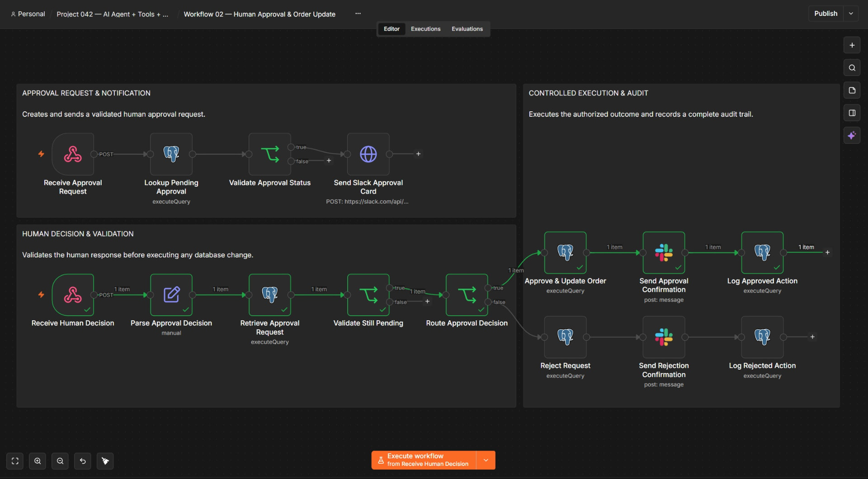The width and height of the screenshot is (868, 479).
Task: Open the Validate Still Pending IF node
Action: click(x=368, y=294)
